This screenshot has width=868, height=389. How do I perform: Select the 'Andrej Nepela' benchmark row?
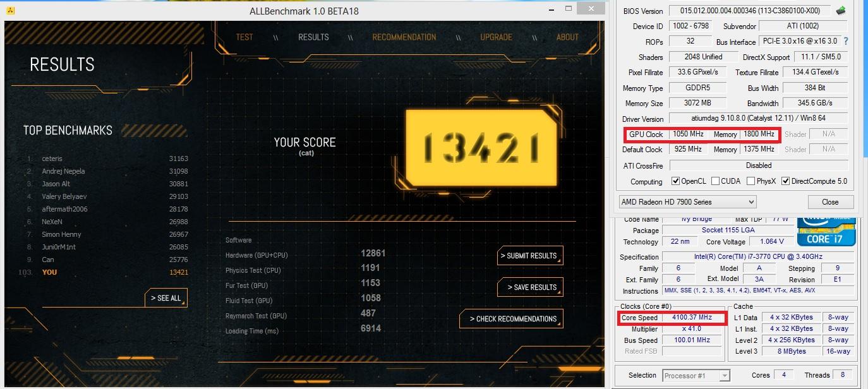pos(107,171)
